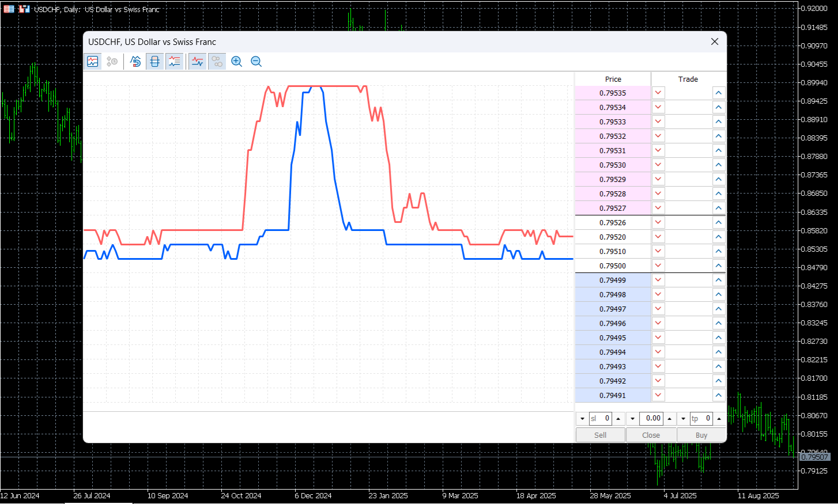Decrease the stop loss (sl) value

click(582, 419)
